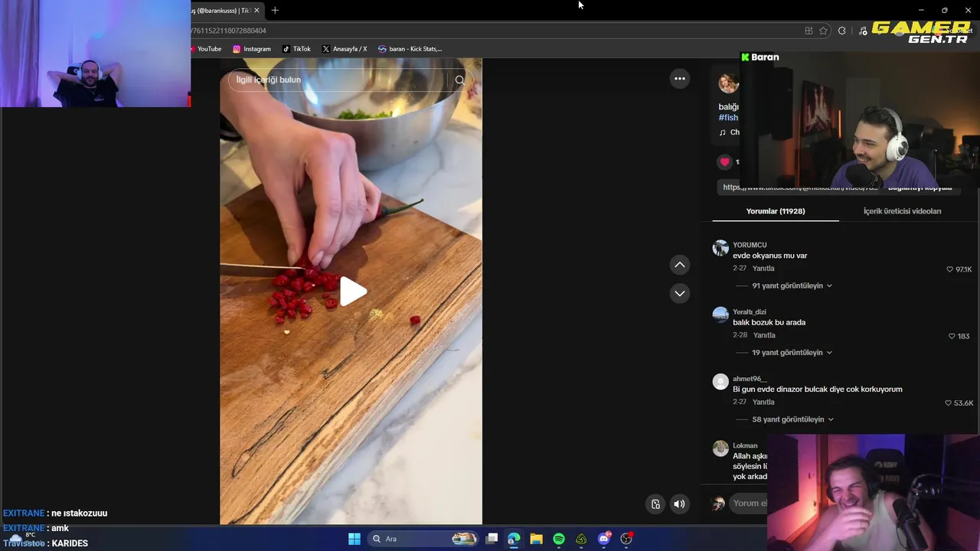Open the YouTube bookmark
The height and width of the screenshot is (551, 980).
click(205, 49)
